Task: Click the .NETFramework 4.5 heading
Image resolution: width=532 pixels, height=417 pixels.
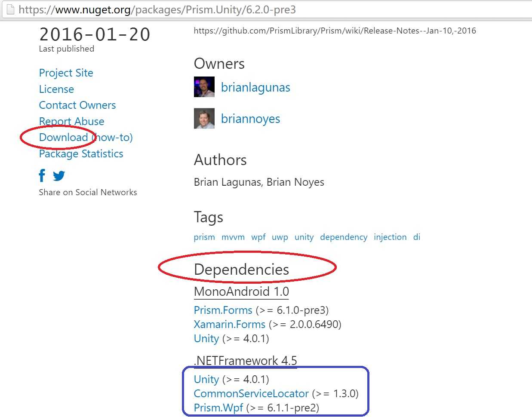Action: (x=245, y=361)
